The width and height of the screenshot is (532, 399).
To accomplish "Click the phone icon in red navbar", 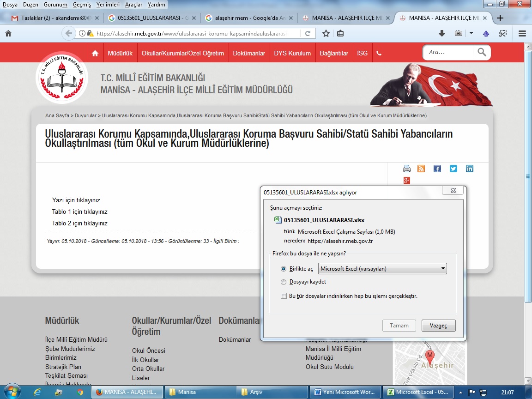I will click(379, 53).
